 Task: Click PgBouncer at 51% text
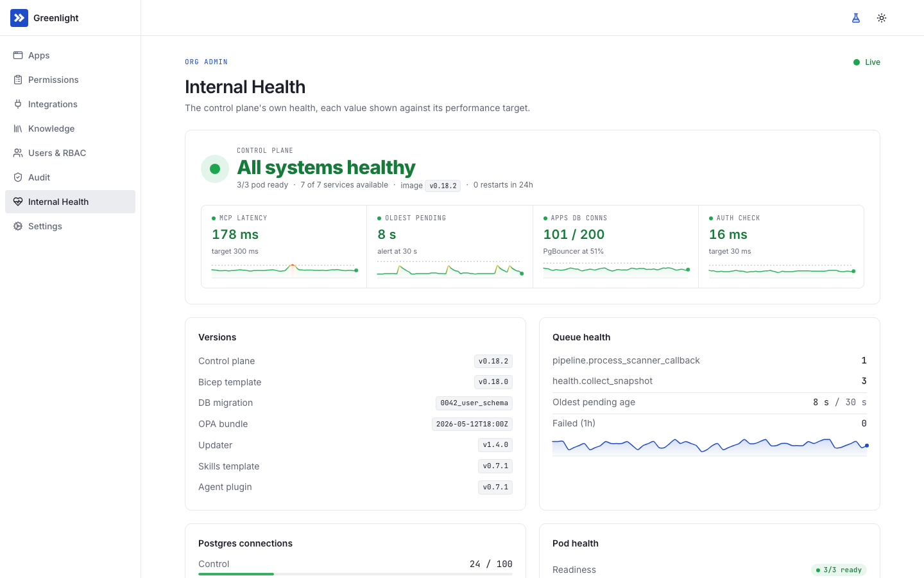(x=573, y=251)
